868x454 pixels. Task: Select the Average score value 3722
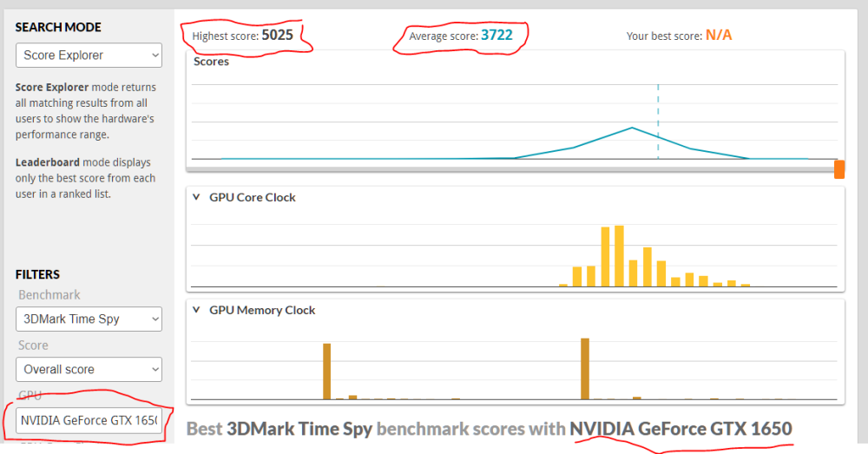497,36
